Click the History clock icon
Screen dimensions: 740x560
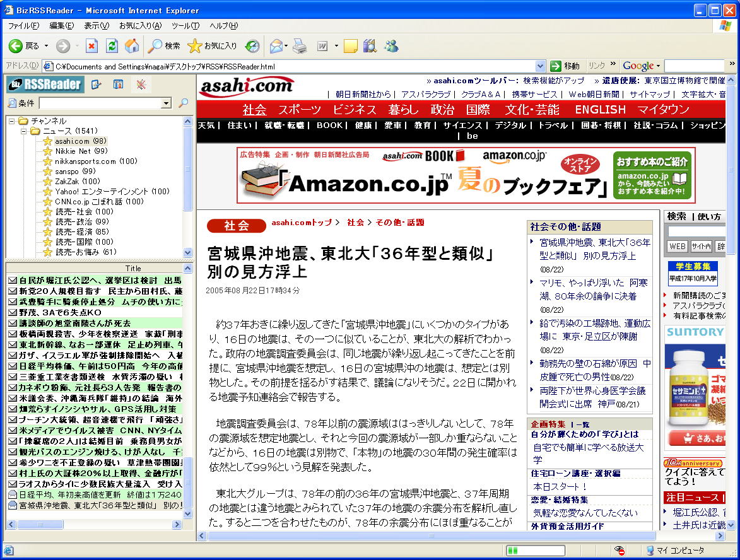[252, 46]
